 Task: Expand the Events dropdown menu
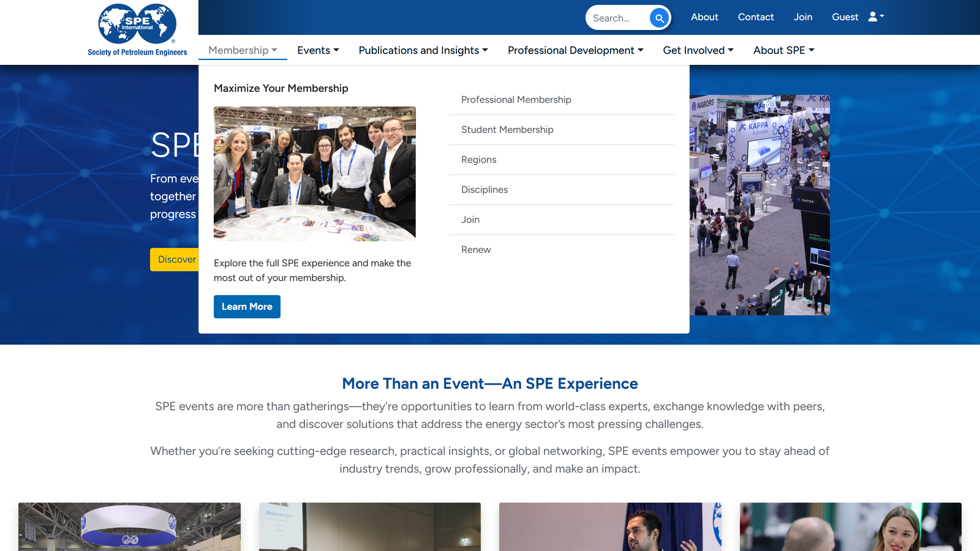318,50
